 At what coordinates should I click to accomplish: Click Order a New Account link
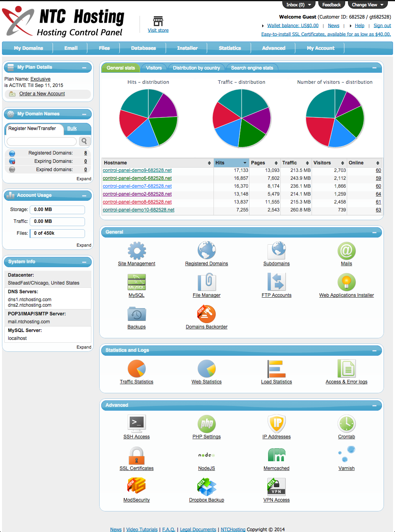42,94
